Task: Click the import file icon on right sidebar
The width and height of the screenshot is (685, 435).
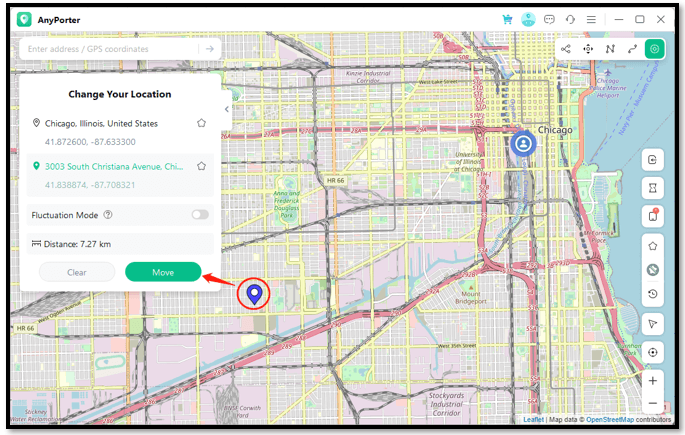Action: pyautogui.click(x=653, y=160)
